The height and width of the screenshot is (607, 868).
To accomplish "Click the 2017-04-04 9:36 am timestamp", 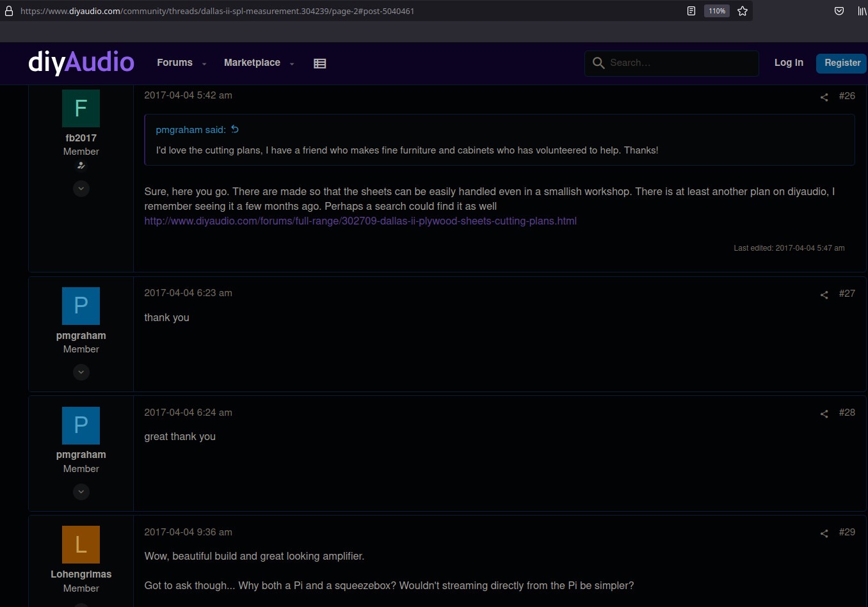I will (x=188, y=532).
